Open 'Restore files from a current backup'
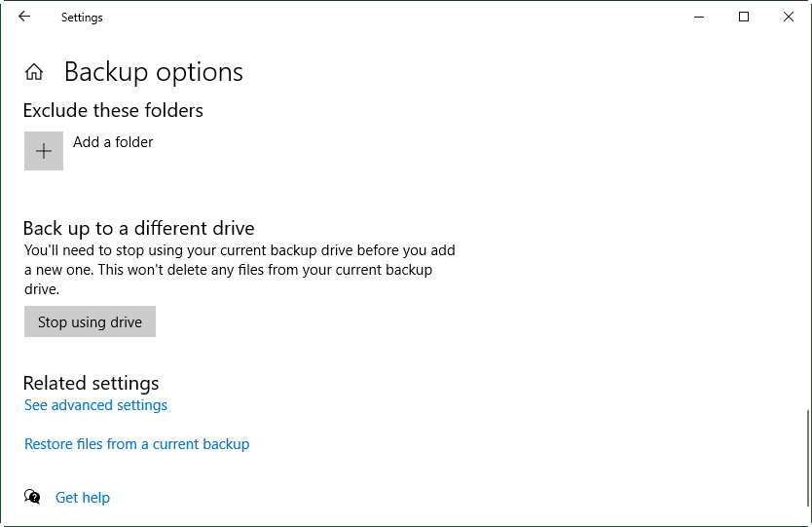Screen dimensions: 812x527 [x=136, y=444]
